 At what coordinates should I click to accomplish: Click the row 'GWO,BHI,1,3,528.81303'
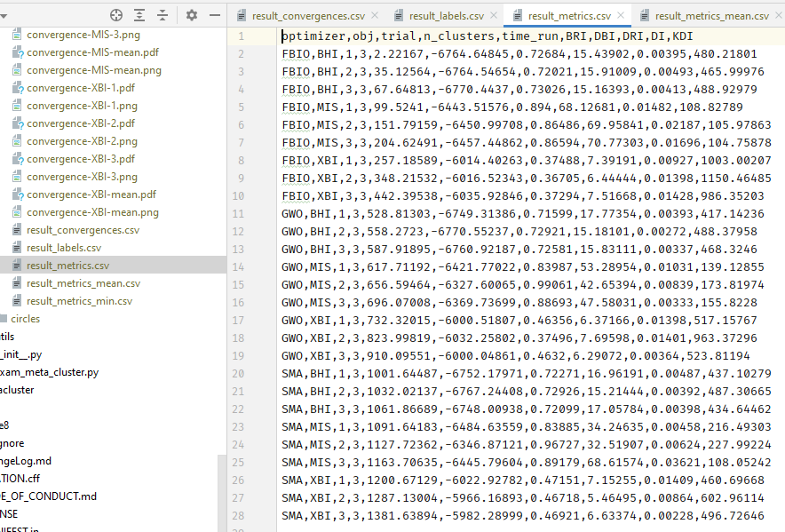point(523,214)
